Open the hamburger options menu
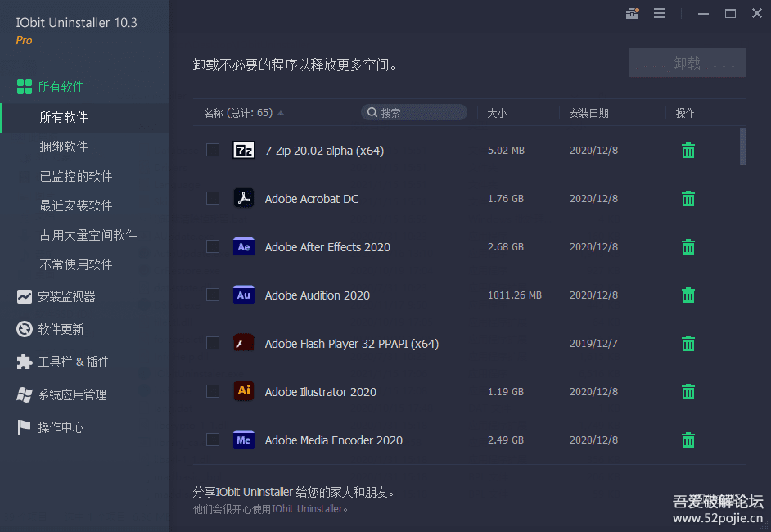771x532 pixels. click(x=659, y=14)
